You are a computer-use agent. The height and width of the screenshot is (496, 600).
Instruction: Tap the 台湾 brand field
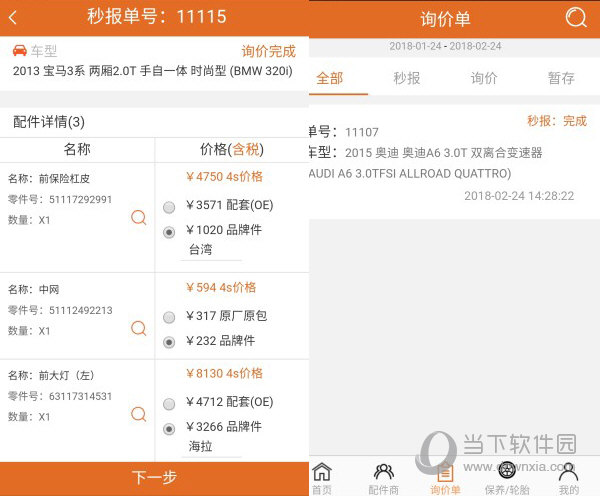(x=211, y=251)
